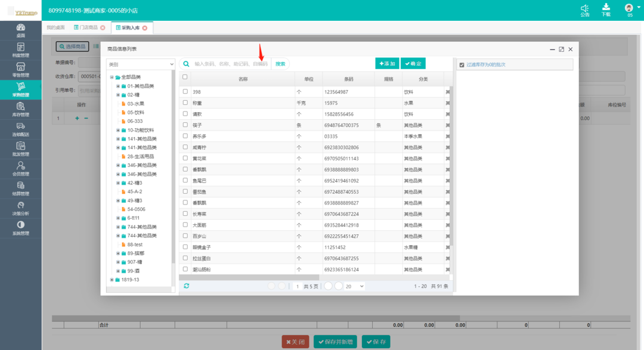Screen dimensions: 644x350
Task: Click the 零售管理 sidebar icon
Action: click(21, 70)
